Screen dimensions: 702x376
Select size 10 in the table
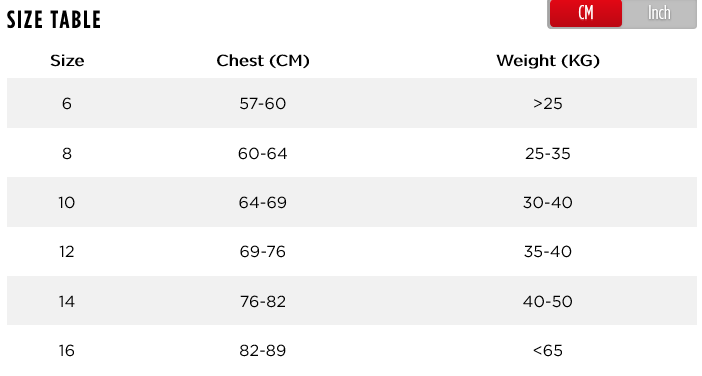(x=67, y=202)
